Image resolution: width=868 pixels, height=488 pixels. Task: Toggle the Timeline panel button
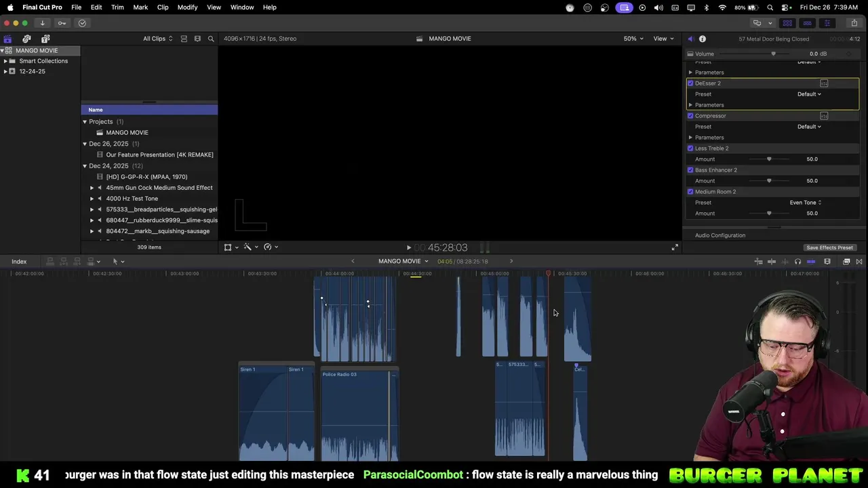coord(807,23)
